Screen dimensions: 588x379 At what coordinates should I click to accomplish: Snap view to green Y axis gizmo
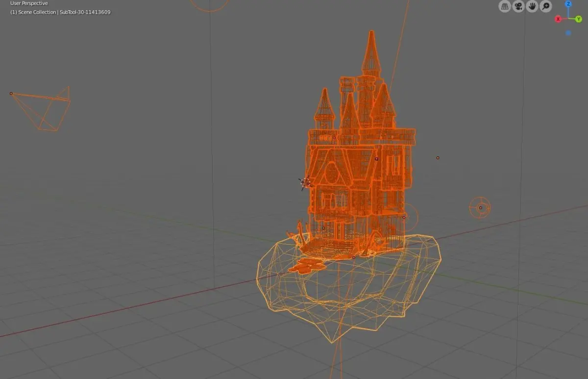coord(579,19)
